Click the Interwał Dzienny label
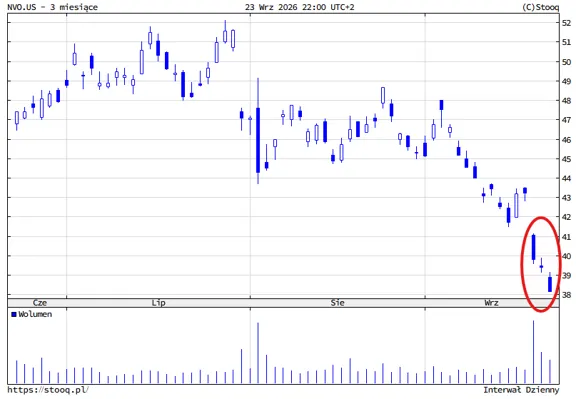The image size is (576, 399). (521, 389)
